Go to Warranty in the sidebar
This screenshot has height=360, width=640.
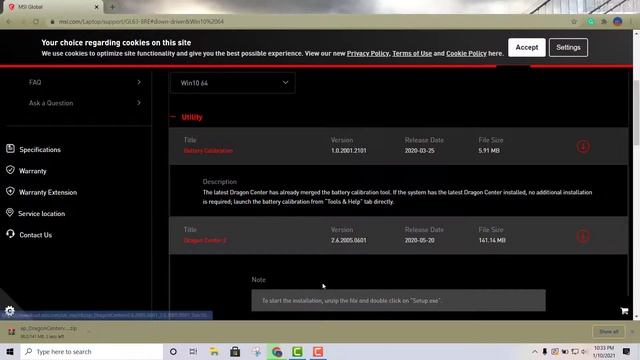33,171
